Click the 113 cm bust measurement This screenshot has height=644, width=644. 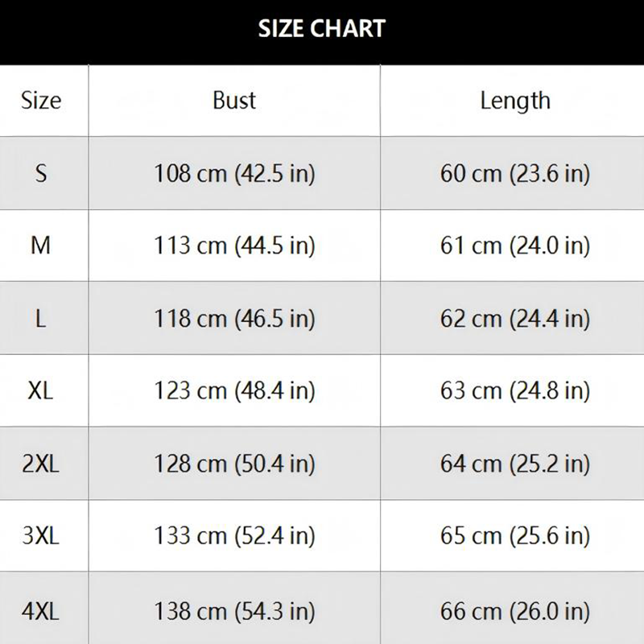(234, 246)
